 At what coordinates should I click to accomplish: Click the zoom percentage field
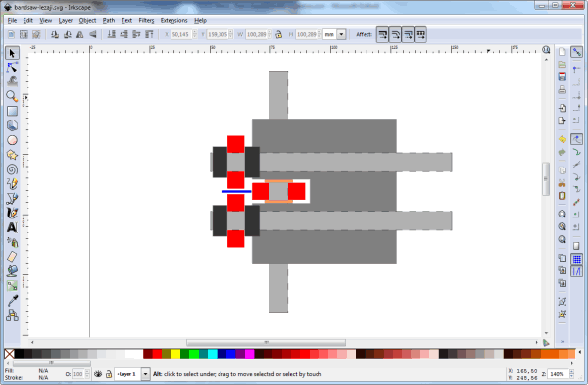(x=558, y=374)
